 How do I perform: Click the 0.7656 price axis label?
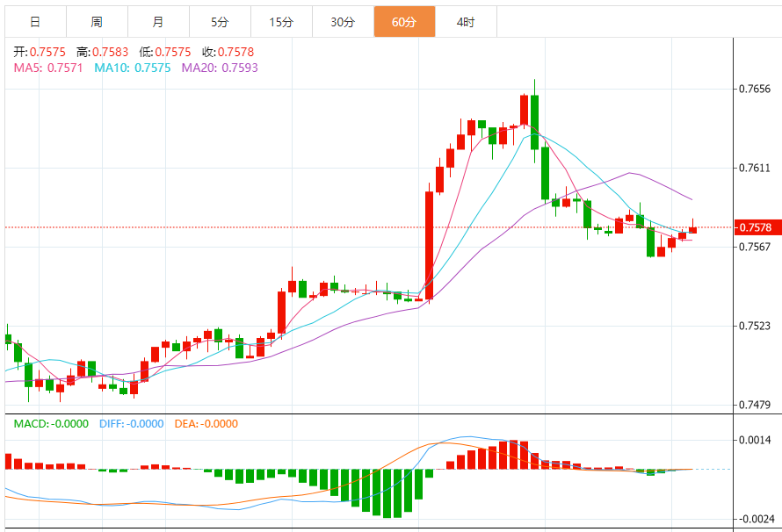click(756, 89)
